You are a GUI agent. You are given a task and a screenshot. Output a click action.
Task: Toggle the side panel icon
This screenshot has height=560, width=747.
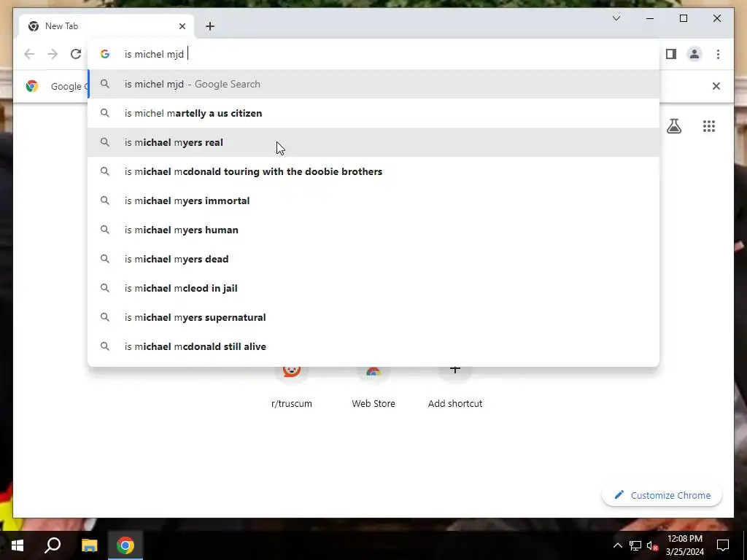(x=671, y=54)
